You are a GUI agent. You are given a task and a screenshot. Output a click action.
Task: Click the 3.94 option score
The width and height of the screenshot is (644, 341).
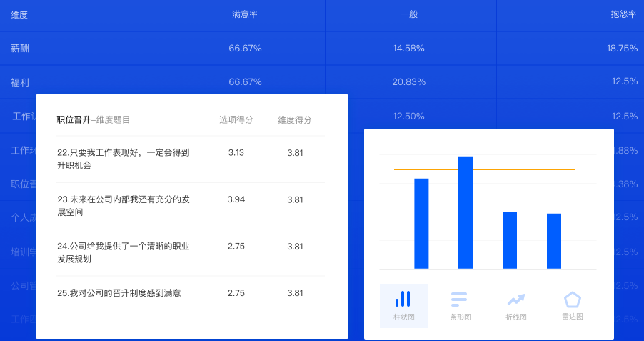[236, 199]
